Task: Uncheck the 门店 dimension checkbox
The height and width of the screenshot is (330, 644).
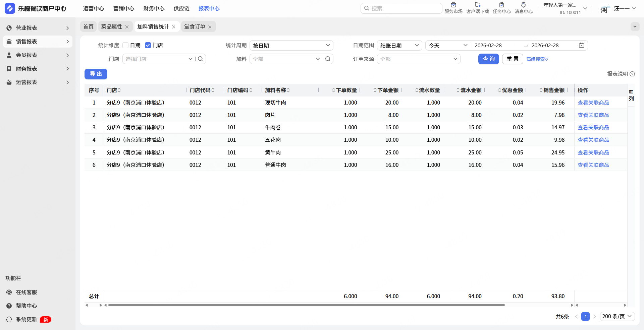Action: (148, 46)
